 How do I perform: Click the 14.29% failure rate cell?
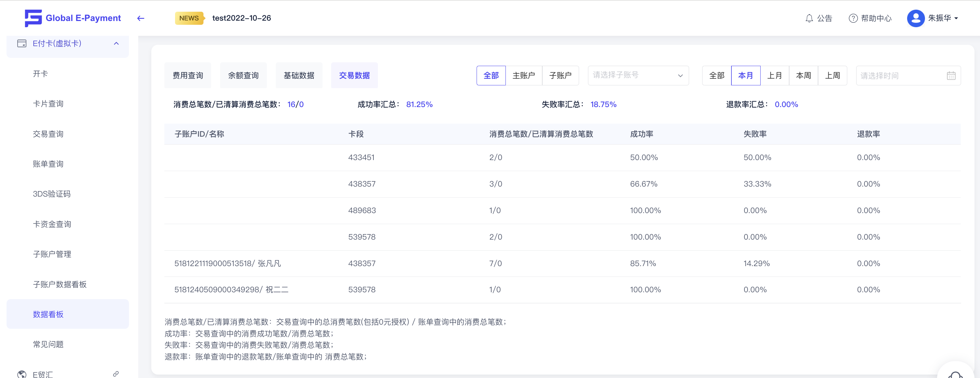(x=756, y=263)
